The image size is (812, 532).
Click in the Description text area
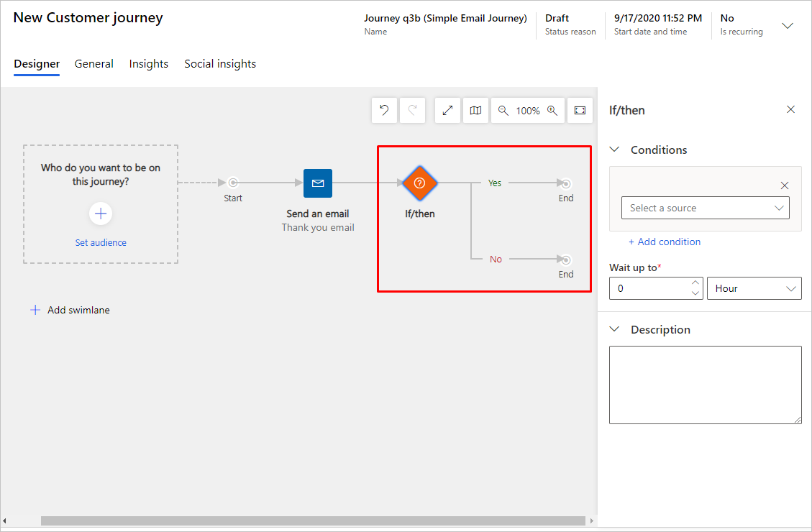706,385
